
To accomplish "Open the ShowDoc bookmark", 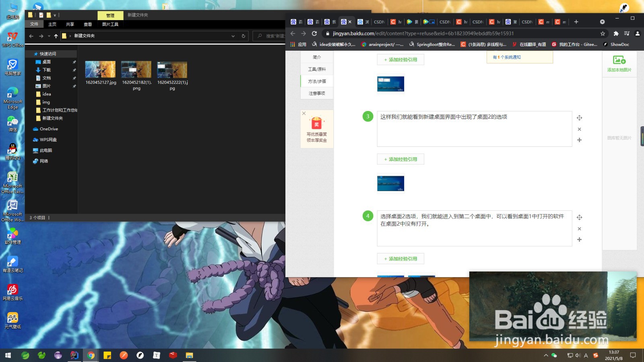I will tap(616, 44).
